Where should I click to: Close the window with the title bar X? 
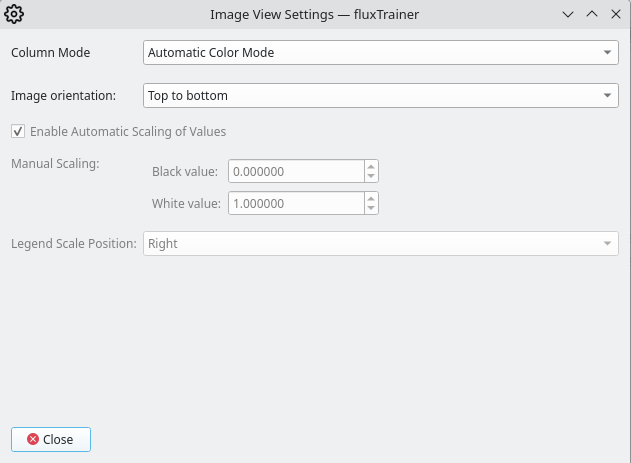click(616, 14)
